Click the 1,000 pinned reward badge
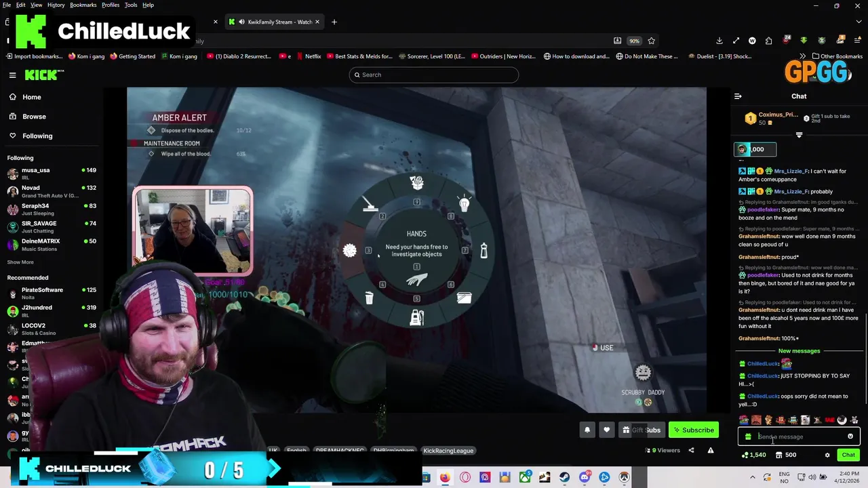 (755, 149)
